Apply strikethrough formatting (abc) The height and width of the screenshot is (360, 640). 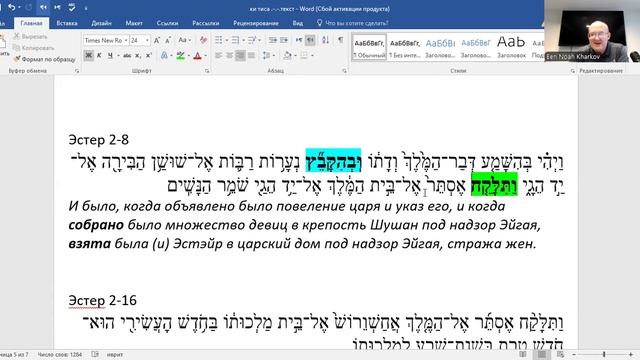127,55
